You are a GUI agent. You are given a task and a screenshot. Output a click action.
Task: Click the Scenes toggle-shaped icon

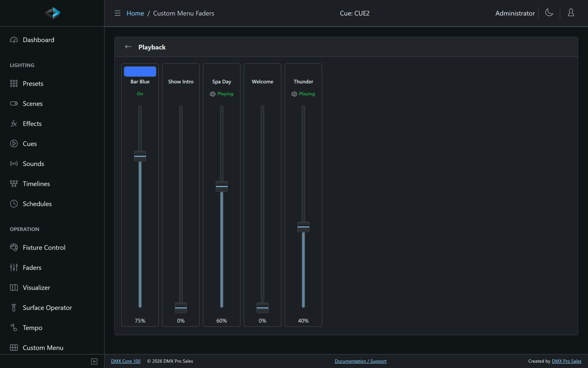[14, 103]
